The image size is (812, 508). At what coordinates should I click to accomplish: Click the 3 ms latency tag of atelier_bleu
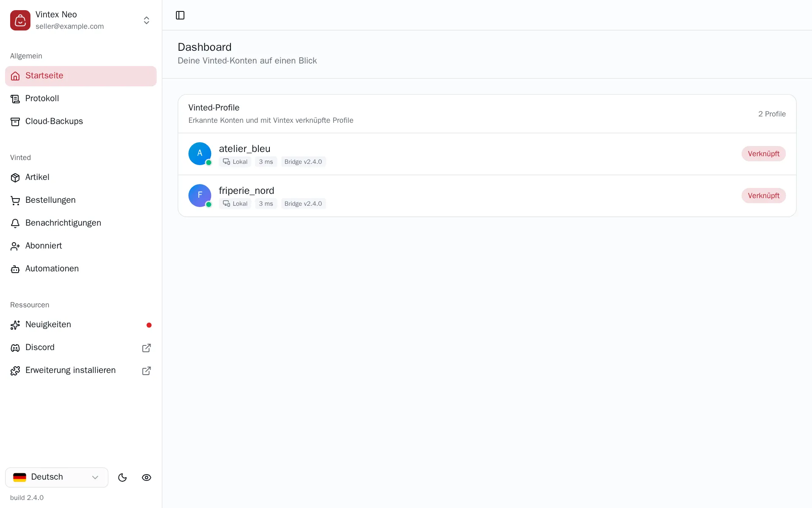tap(266, 162)
